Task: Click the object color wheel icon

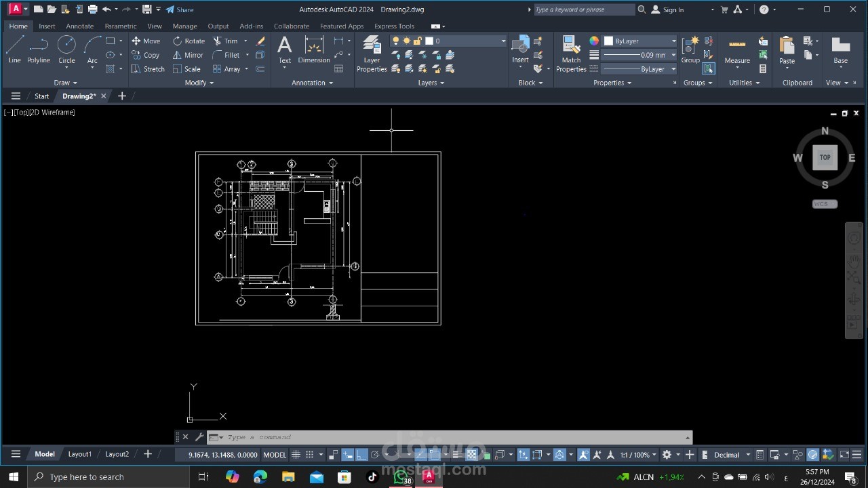Action: [595, 41]
